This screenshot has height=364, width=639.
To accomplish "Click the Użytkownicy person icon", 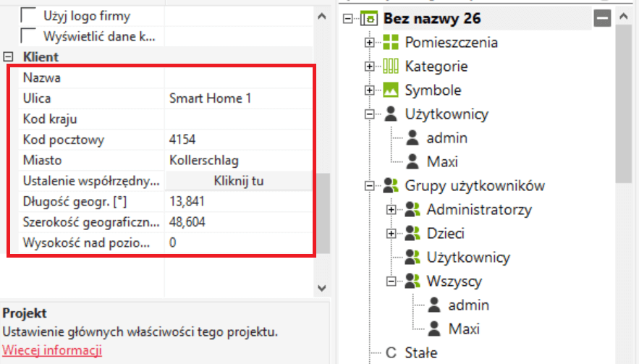I will tap(391, 114).
